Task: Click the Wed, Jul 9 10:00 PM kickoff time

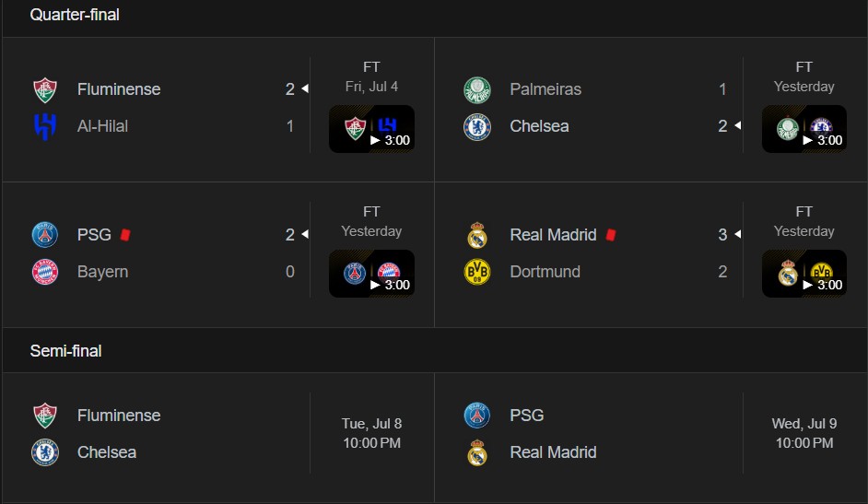Action: coord(803,433)
